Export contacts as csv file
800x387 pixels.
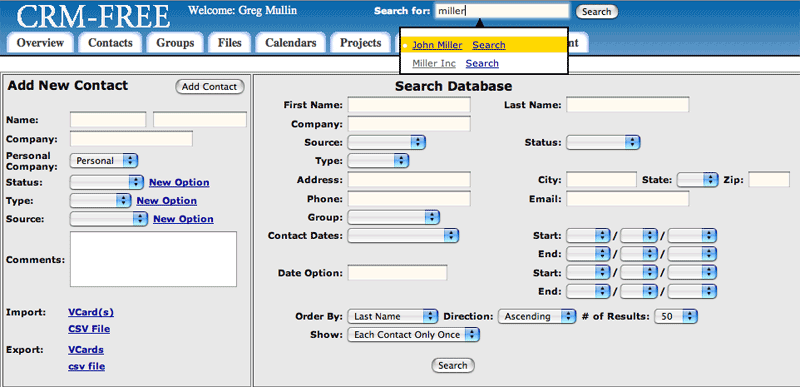click(x=87, y=366)
